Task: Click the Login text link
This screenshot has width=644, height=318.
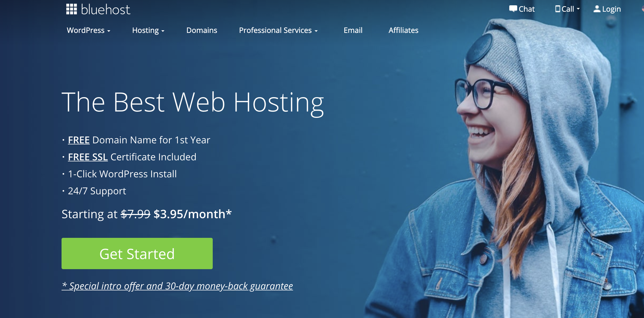Action: [x=611, y=9]
